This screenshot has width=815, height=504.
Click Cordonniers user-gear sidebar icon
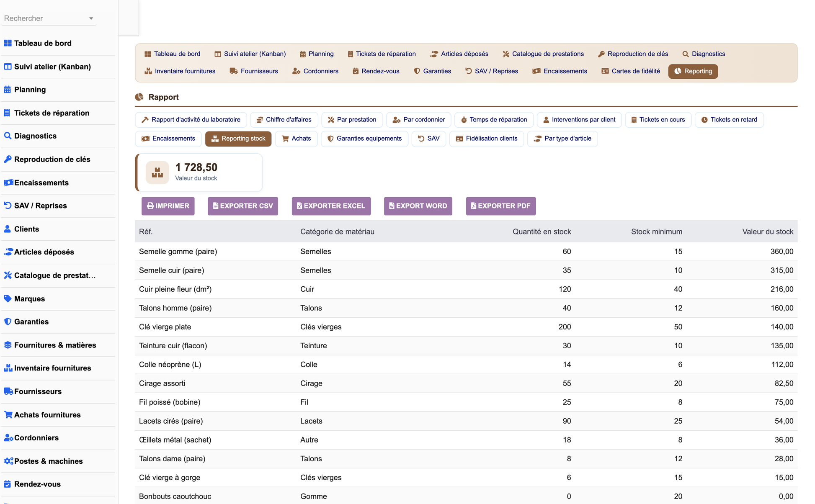(x=8, y=438)
